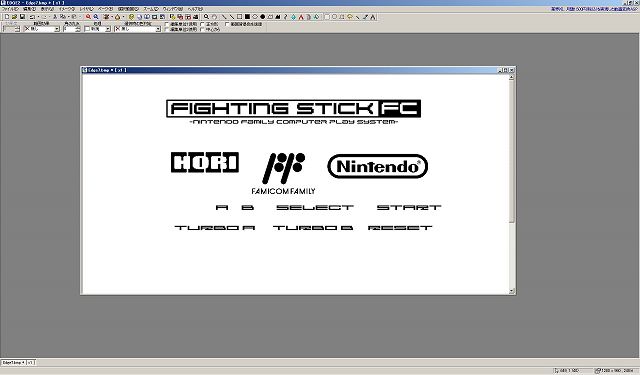The height and width of the screenshot is (375, 640).
Task: Open the first dropdown with X mark
Action: (42, 29)
